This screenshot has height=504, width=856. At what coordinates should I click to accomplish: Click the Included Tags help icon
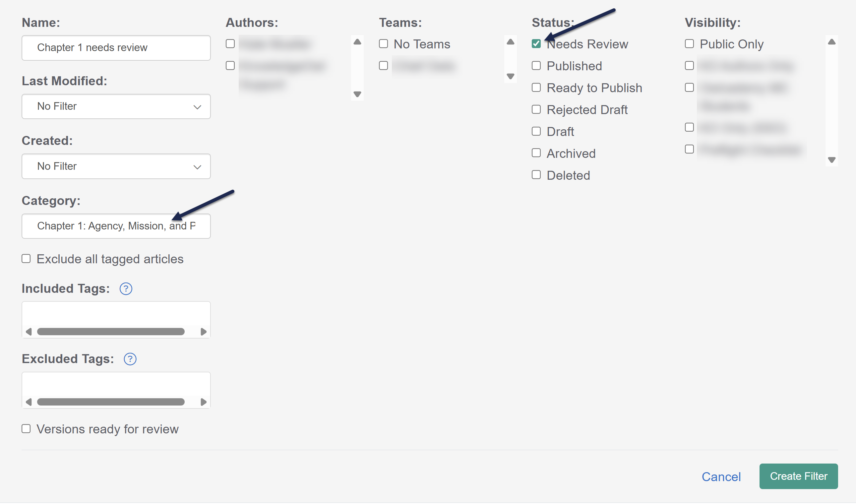pos(126,289)
